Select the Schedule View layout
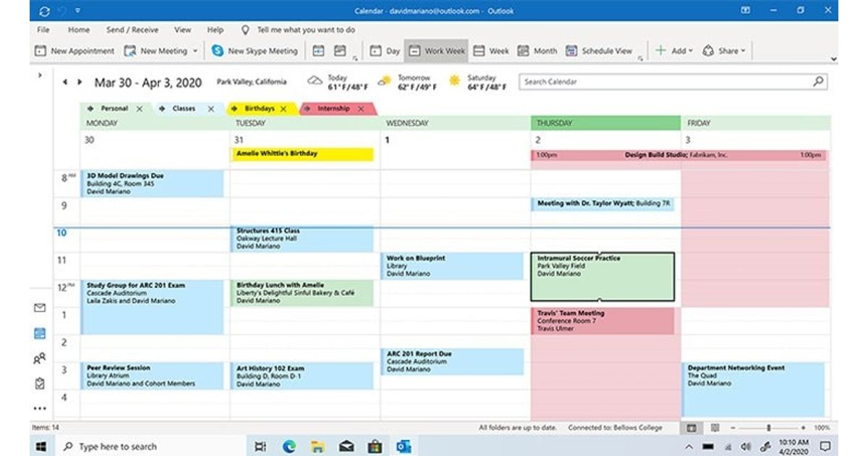The height and width of the screenshot is (456, 868). pos(599,51)
